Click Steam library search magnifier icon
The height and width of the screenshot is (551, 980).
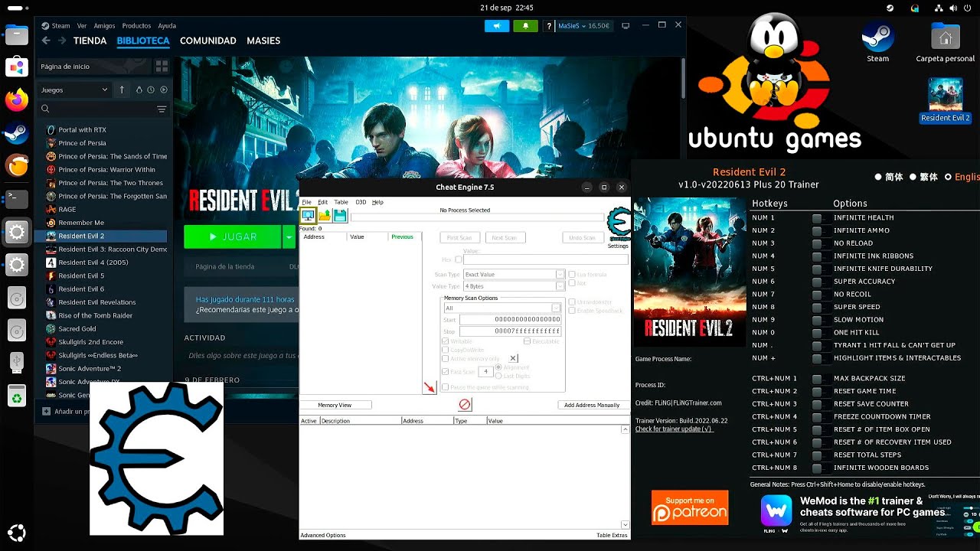coord(47,109)
